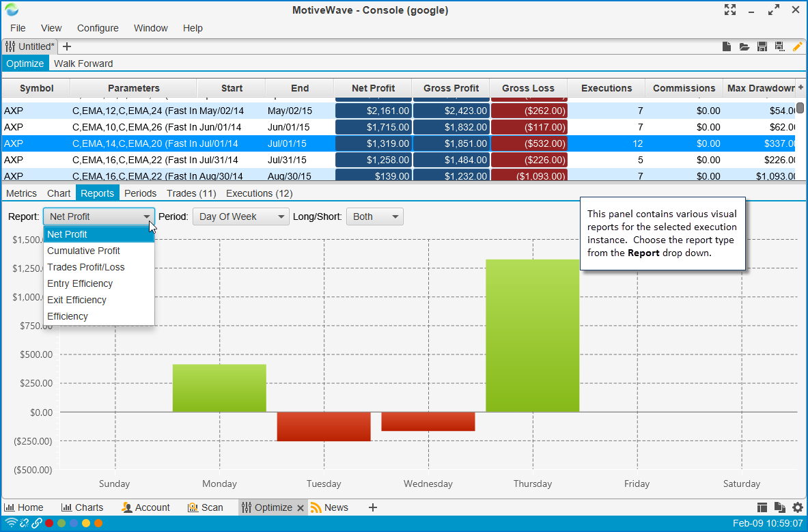Expand the Long/Short dropdown set to Both
Screen dimensions: 808x532
click(x=374, y=216)
